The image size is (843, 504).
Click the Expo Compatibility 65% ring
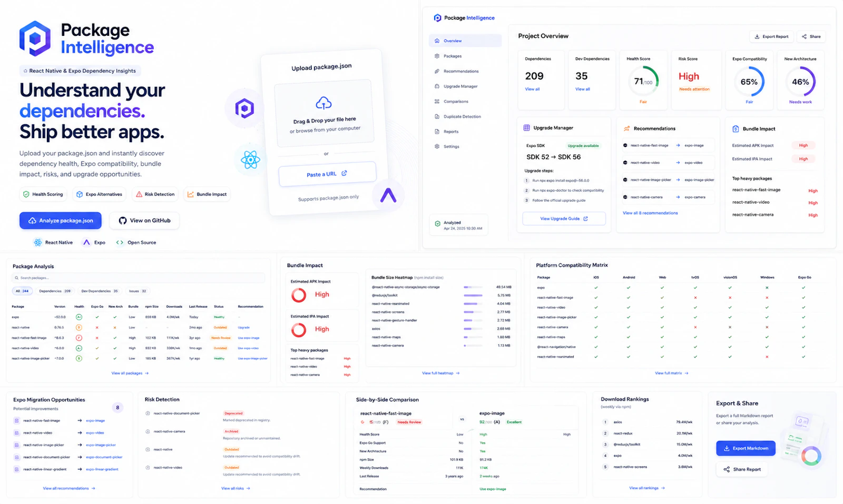pyautogui.click(x=749, y=82)
